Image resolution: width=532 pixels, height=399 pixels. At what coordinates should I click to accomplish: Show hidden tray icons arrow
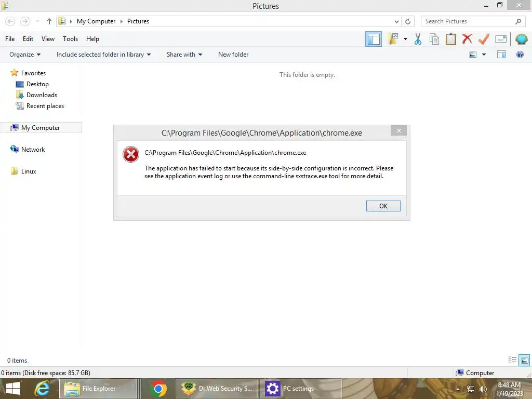[x=458, y=389]
